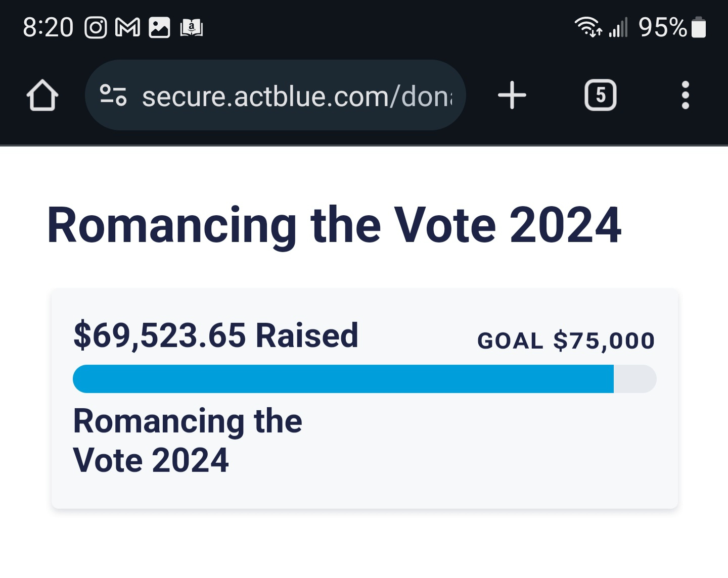
Task: Open the tab switcher showing 5 tabs
Action: pyautogui.click(x=600, y=95)
